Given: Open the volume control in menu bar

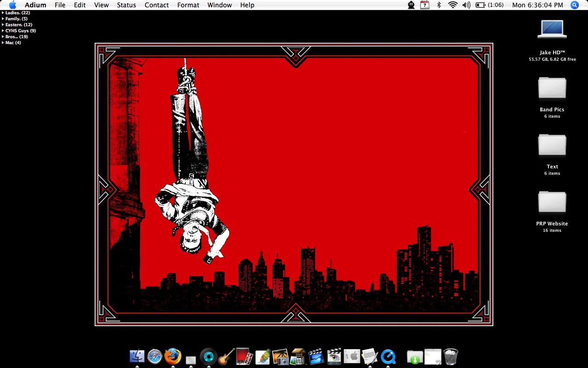Looking at the screenshot, I should 466,5.
